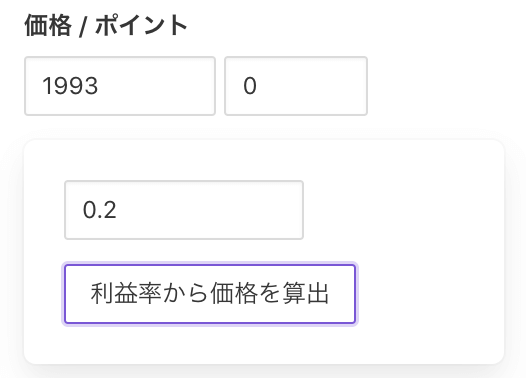
Task: Calculate price from profit margin
Action: pos(210,294)
